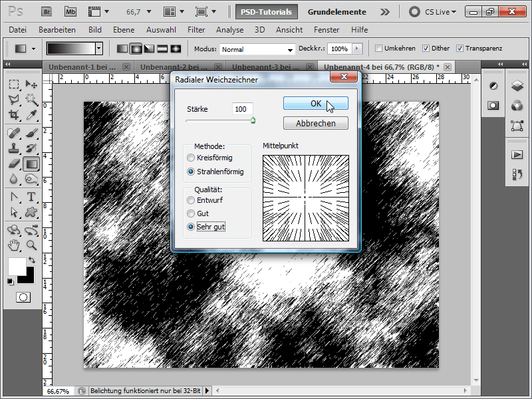Toggle the Dither checkbox
Viewport: 532px width, 399px height.
coord(426,49)
